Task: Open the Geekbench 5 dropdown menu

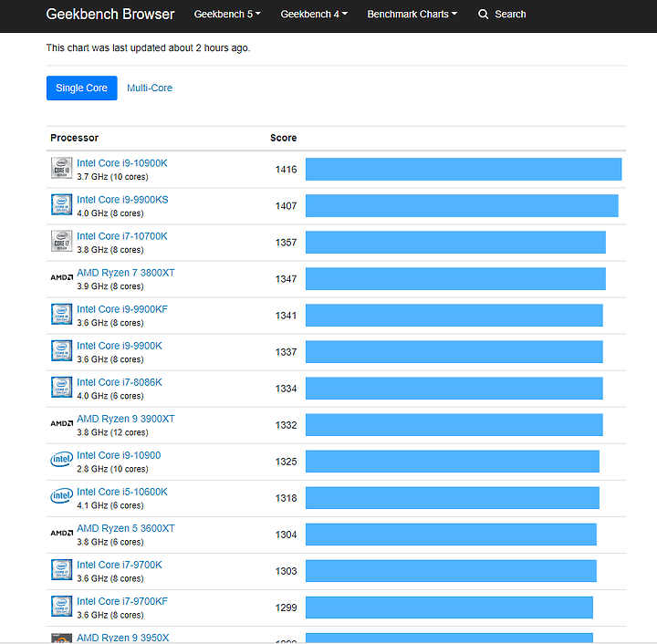Action: pyautogui.click(x=227, y=15)
